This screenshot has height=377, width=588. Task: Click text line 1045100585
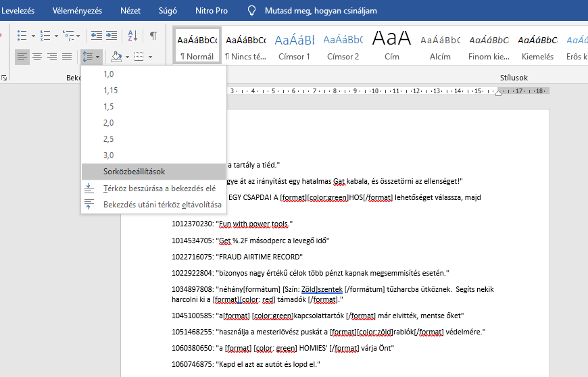tap(318, 316)
